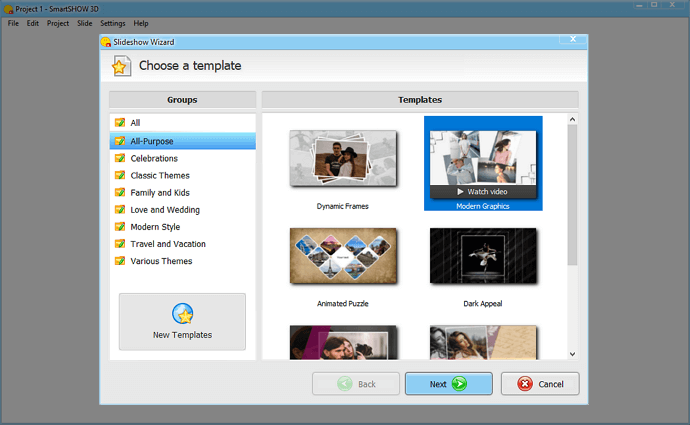Open the New Templates button
Viewport: 690px width, 425px height.
point(182,322)
